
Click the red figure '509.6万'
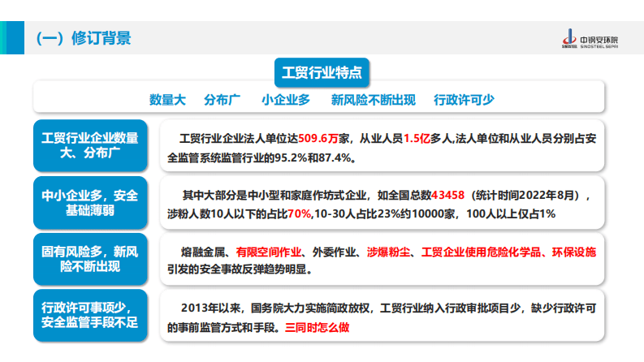[318, 139]
